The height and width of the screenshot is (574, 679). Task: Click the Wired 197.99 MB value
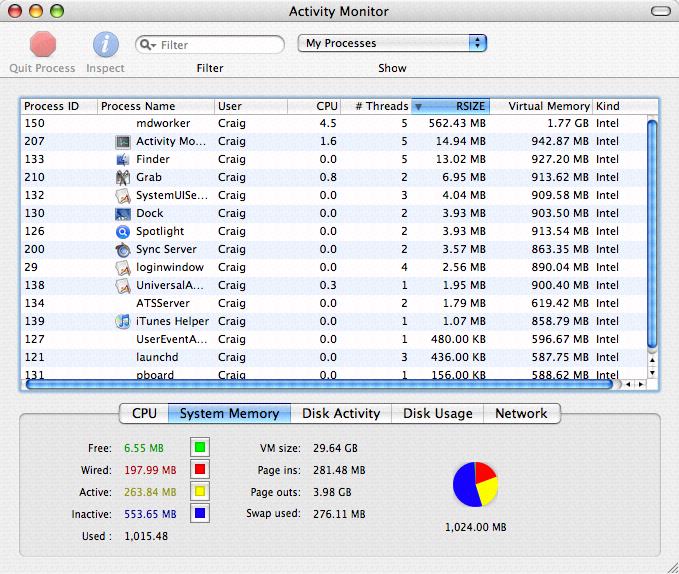coord(150,470)
